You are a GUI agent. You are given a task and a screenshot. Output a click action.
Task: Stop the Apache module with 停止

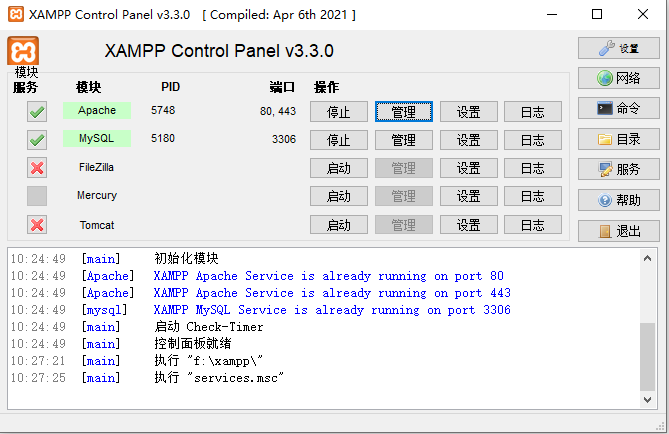338,111
